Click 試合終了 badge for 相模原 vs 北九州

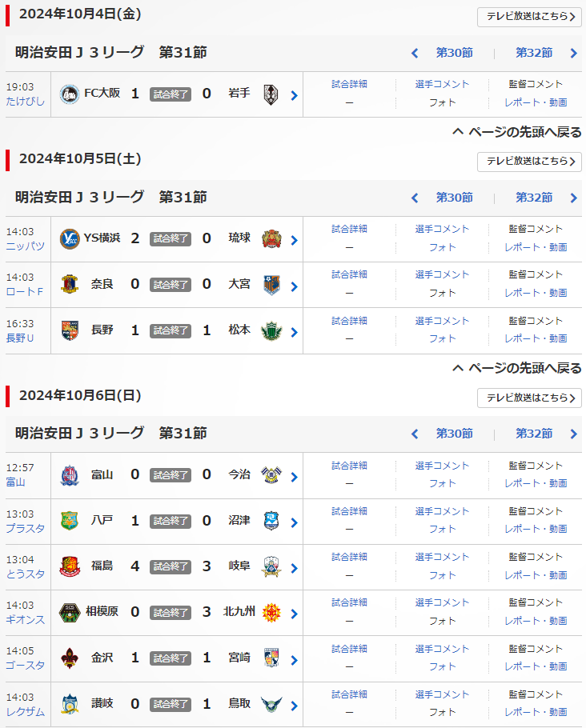point(171,613)
